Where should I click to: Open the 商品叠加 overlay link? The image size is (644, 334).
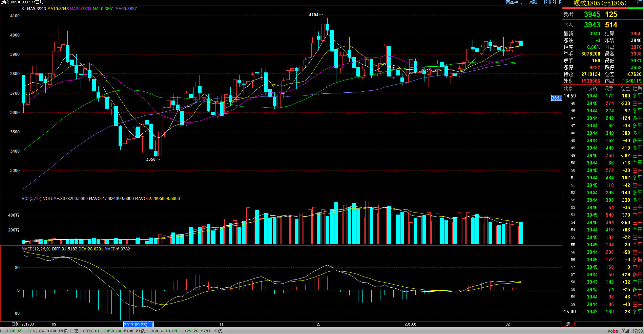coord(514,2)
